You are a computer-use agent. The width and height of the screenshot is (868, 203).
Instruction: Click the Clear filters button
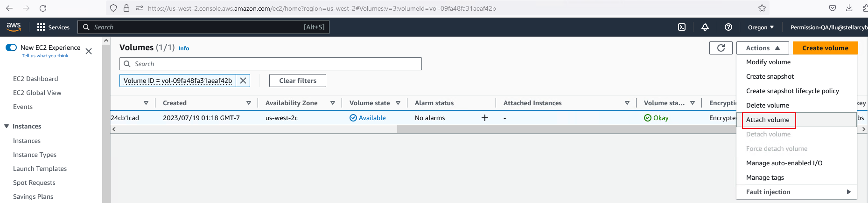point(298,81)
